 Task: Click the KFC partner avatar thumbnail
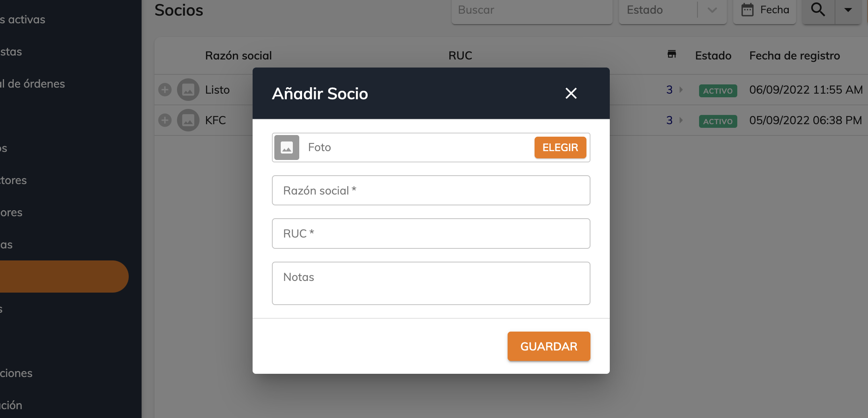188,120
